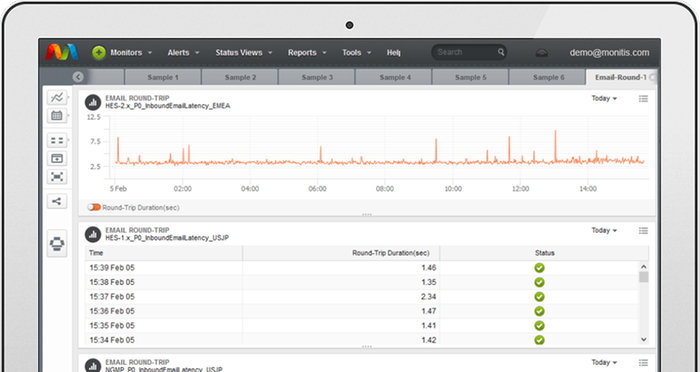
Task: Open the Today dropdown in EMEA chart
Action: tap(604, 98)
